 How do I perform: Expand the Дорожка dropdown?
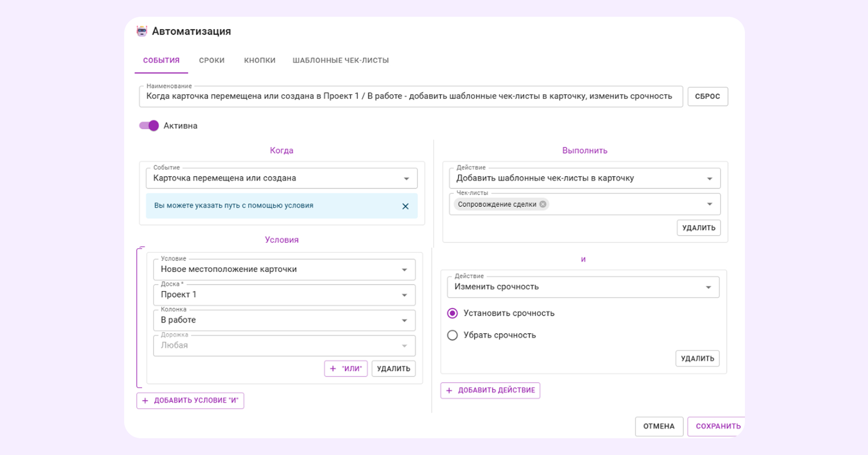tap(404, 346)
